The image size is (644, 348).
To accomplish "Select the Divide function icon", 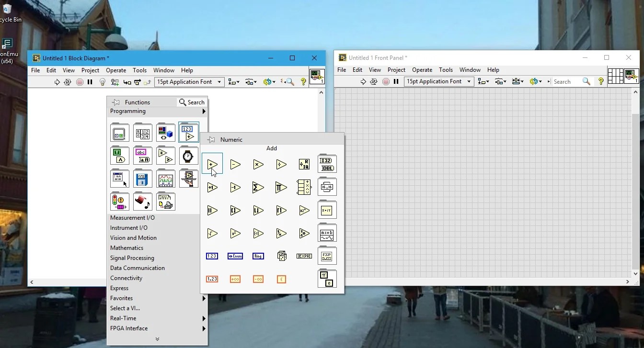I will pyautogui.click(x=281, y=164).
